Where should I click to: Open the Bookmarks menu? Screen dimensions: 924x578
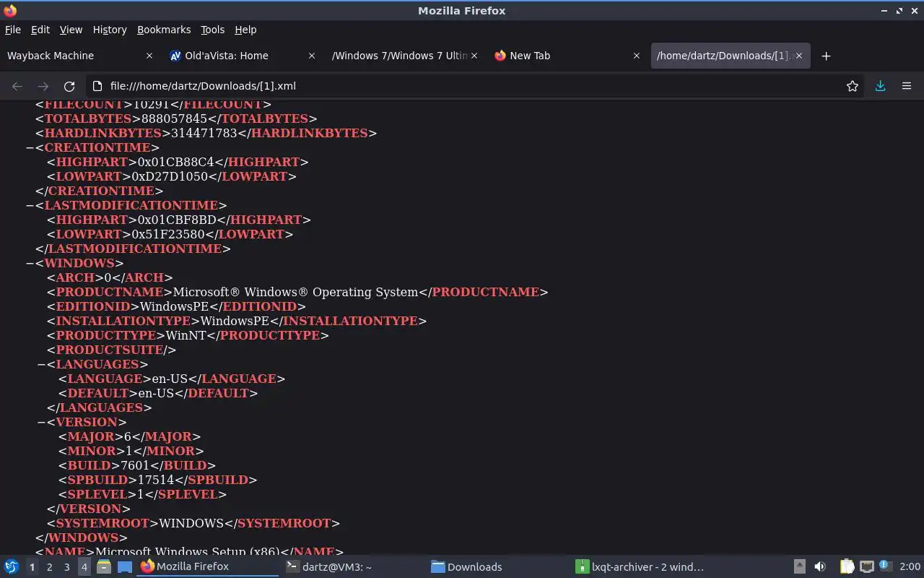tap(164, 30)
